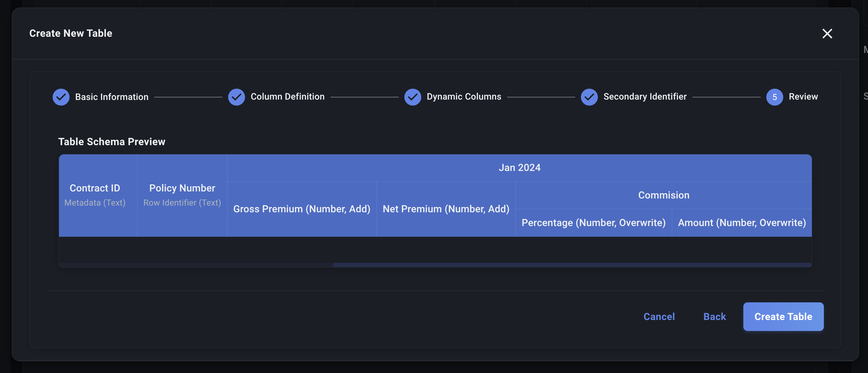The height and width of the screenshot is (373, 868).
Task: Click the Secondary Identifier checkmark step icon
Action: click(589, 97)
